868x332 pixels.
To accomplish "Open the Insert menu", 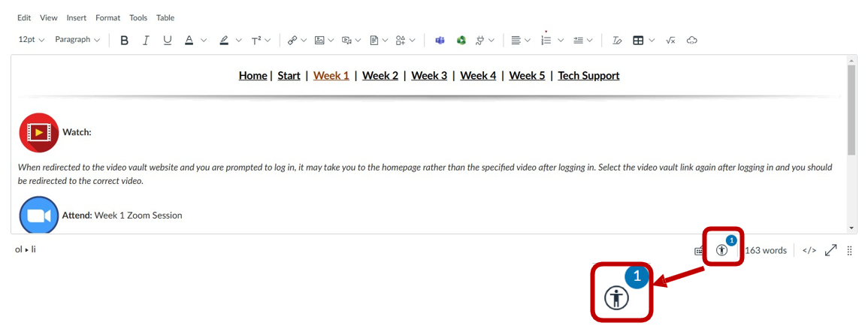I will pos(77,18).
